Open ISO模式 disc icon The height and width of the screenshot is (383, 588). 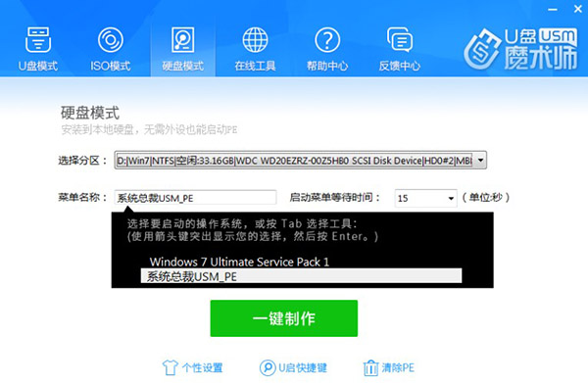[110, 39]
